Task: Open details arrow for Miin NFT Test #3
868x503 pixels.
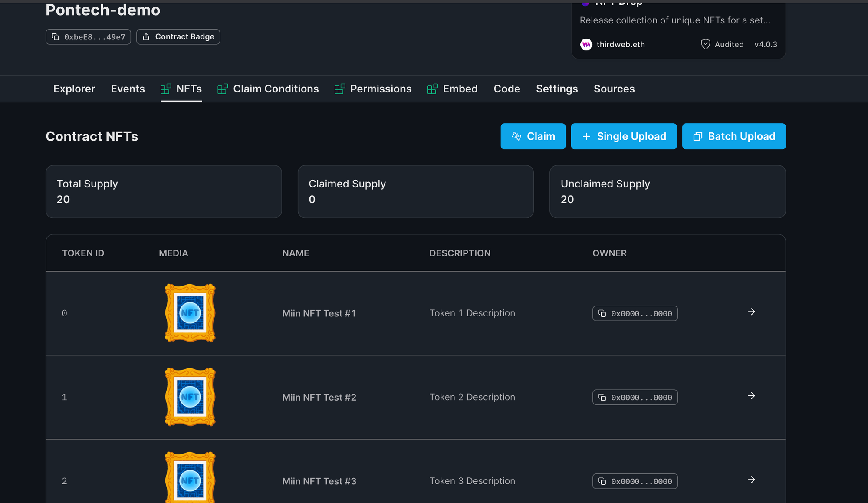Action: tap(752, 480)
